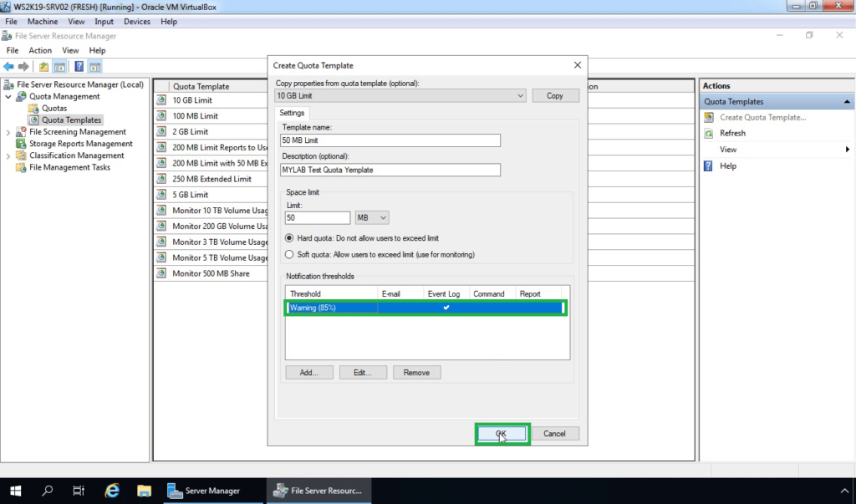The image size is (856, 504).
Task: Click icon of 250 MB Extended Limit template
Action: coord(161,179)
